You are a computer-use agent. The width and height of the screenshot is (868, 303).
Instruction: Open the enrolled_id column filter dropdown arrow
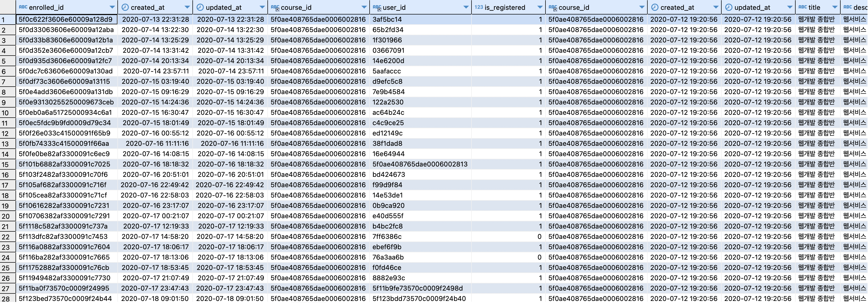pos(112,7)
